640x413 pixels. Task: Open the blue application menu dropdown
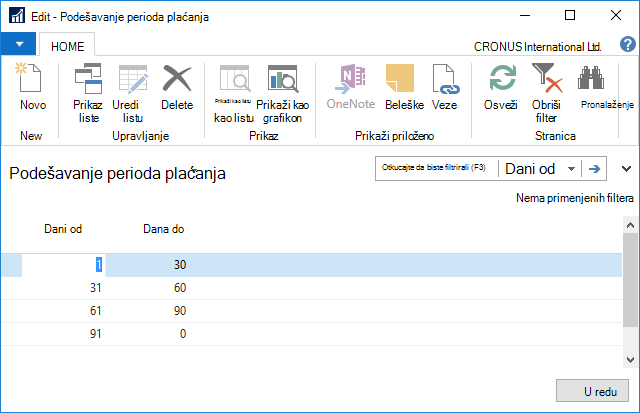(18, 44)
